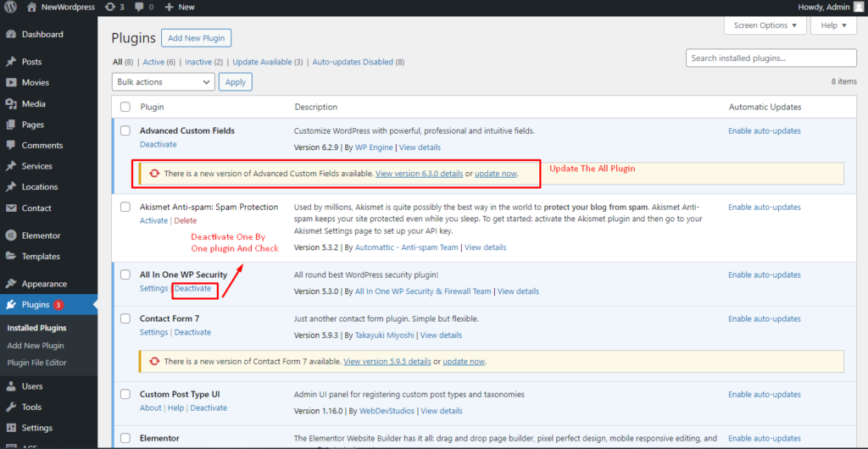The image size is (868, 449).
Task: Enable auto-updates for Custom Post Type UI
Action: [x=765, y=395]
